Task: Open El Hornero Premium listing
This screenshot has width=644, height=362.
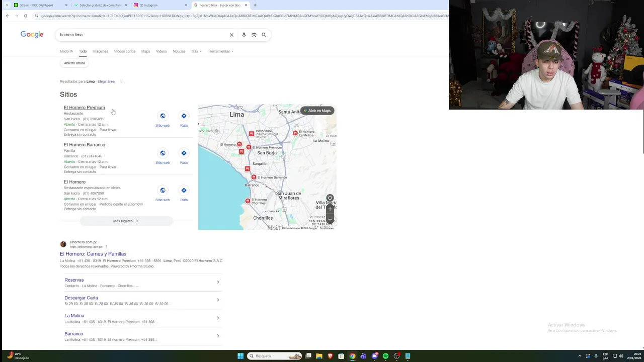Action: (84, 108)
